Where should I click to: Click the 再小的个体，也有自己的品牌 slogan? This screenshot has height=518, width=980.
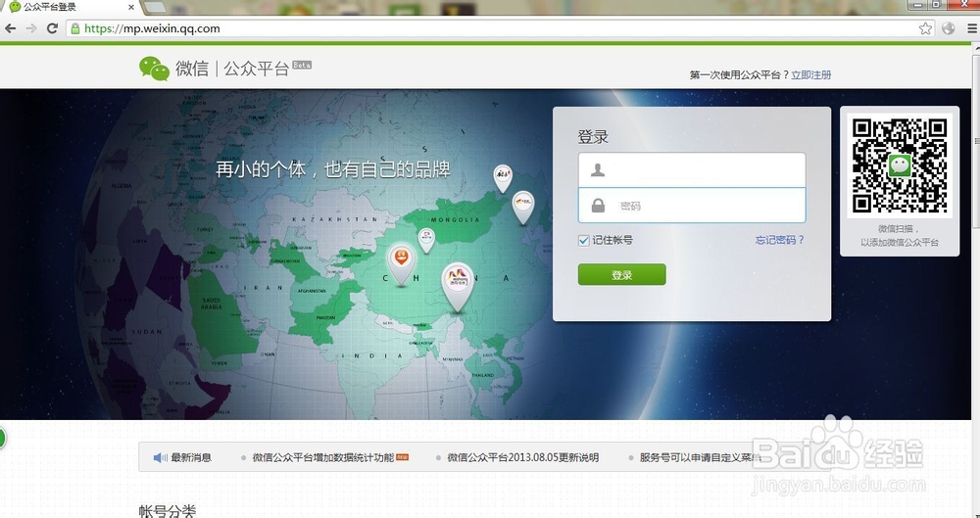pos(333,170)
